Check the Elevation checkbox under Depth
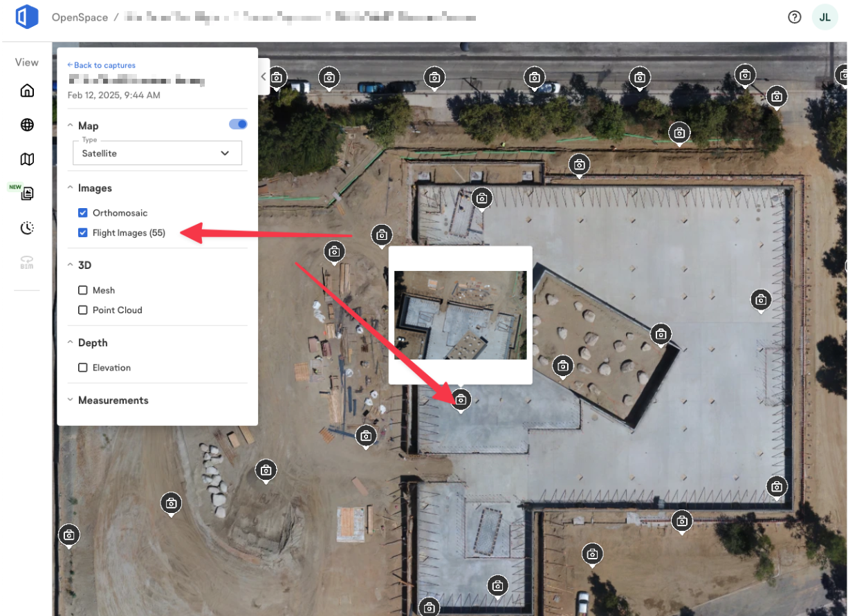Viewport: 848px width, 616px height. coord(83,367)
